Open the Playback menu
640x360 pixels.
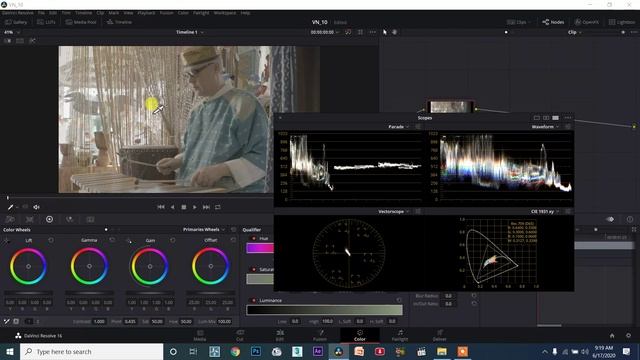click(146, 13)
